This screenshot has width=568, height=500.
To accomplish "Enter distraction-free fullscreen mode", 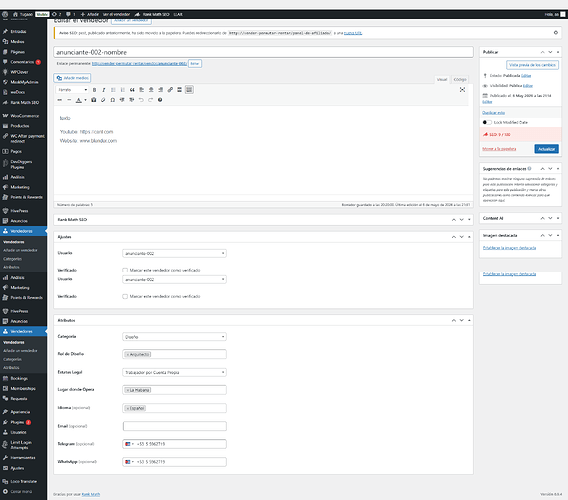I will pos(462,90).
